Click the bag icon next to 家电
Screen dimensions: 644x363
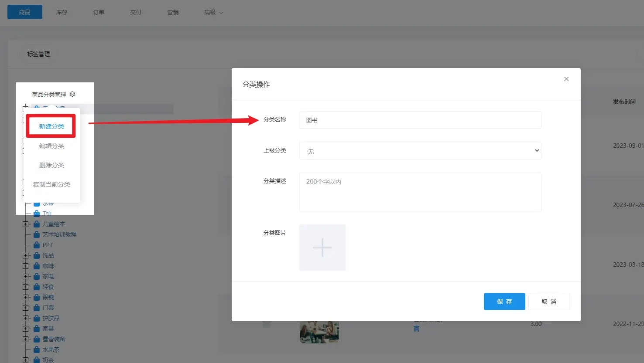(37, 276)
